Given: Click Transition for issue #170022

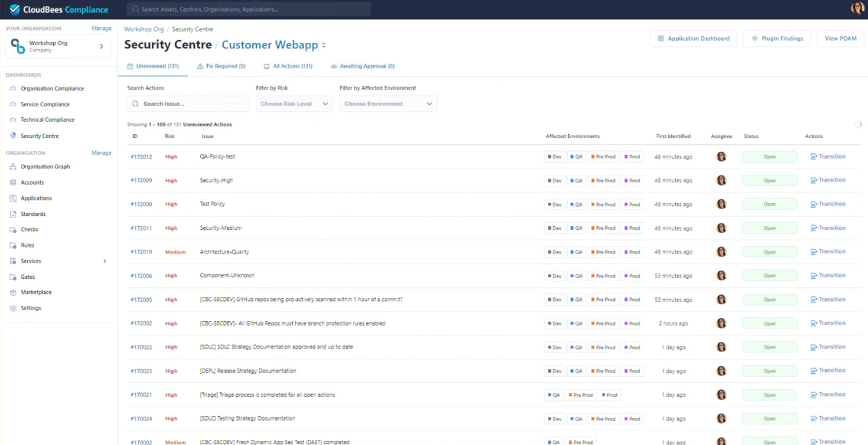Looking at the screenshot, I should pos(828,347).
